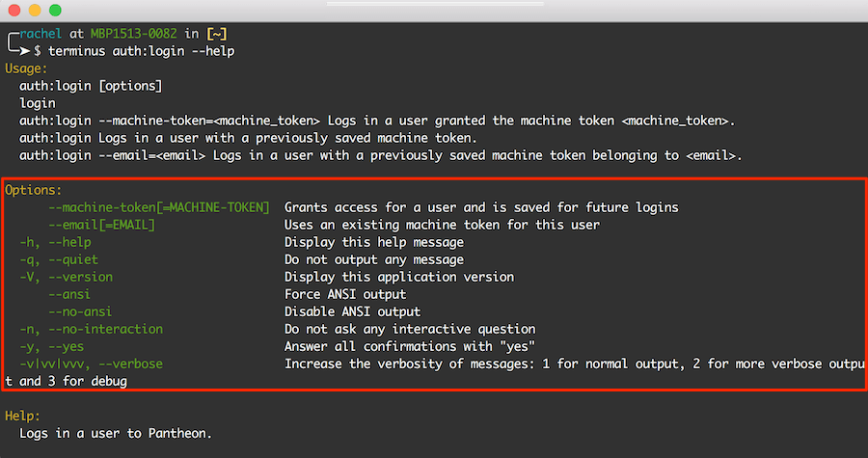Click 'Display this help message' description
Image resolution: width=868 pixels, height=458 pixels.
(x=374, y=242)
